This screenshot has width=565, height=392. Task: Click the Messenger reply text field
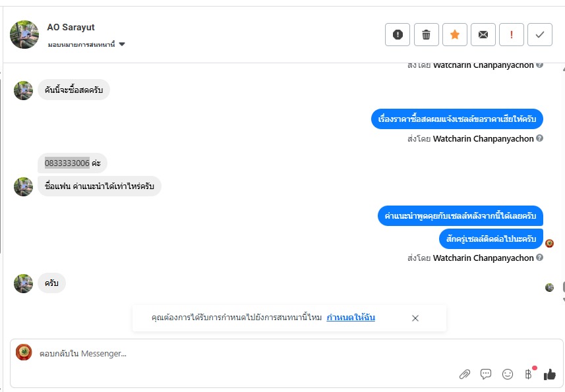264,354
